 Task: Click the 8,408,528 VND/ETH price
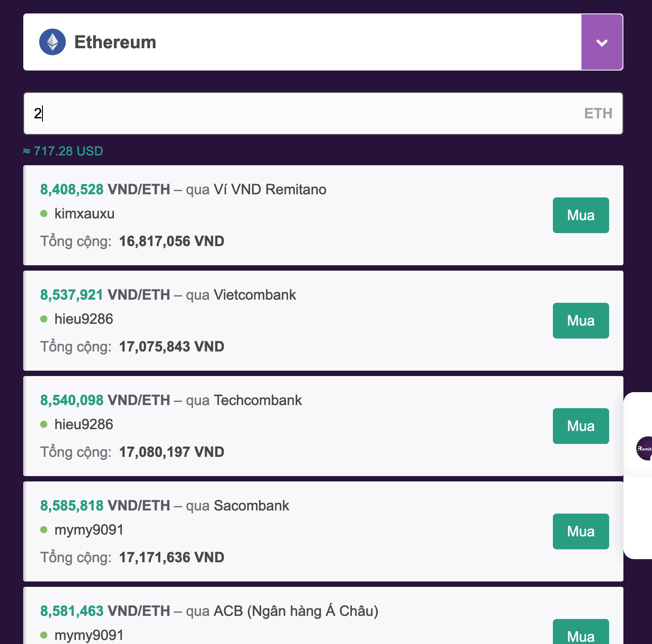click(x=105, y=189)
